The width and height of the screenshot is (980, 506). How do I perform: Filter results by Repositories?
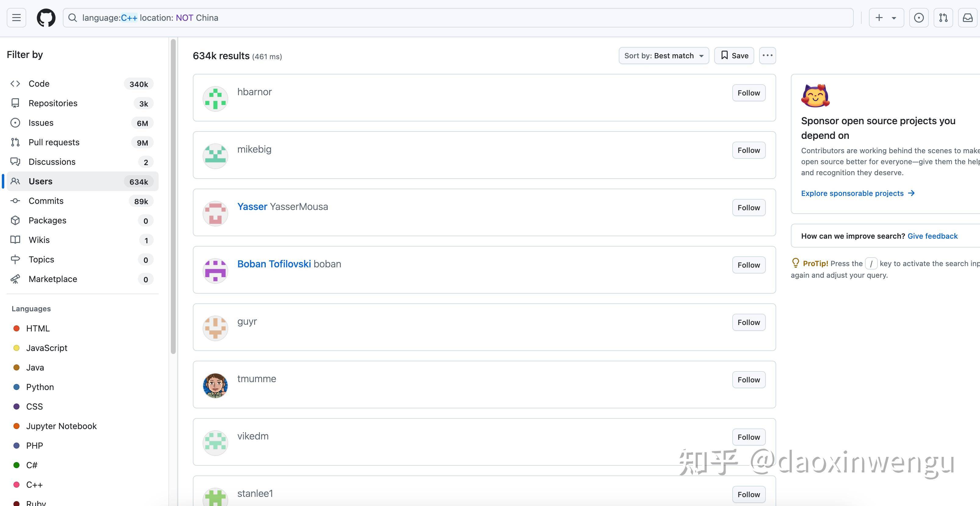tap(82, 103)
